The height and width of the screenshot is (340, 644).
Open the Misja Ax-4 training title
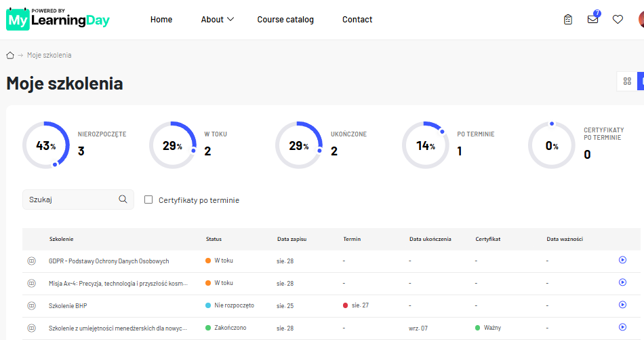(x=118, y=283)
